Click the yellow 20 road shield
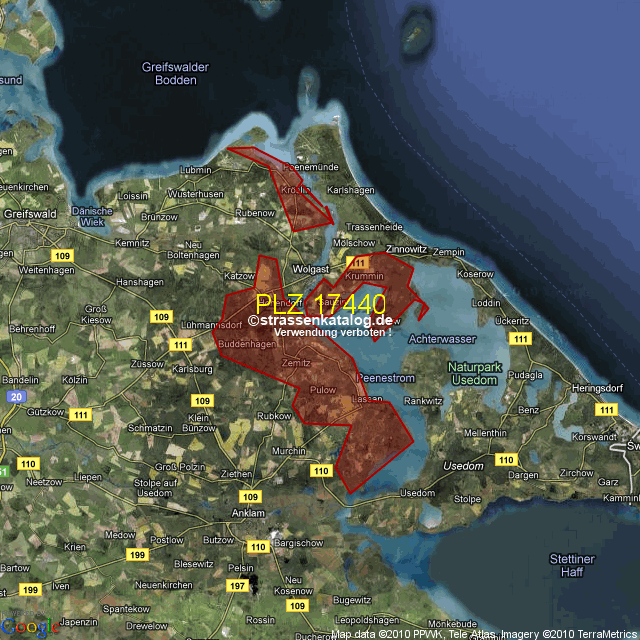The height and width of the screenshot is (640, 640). tap(17, 396)
